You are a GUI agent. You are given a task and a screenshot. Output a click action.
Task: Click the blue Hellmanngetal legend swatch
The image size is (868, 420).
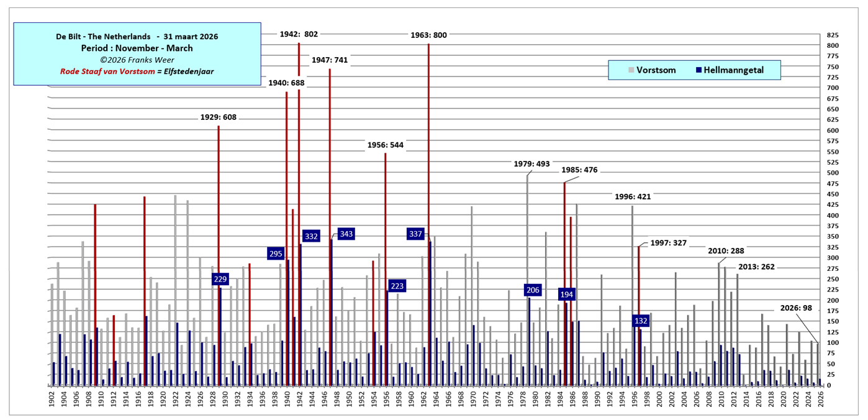coord(698,70)
